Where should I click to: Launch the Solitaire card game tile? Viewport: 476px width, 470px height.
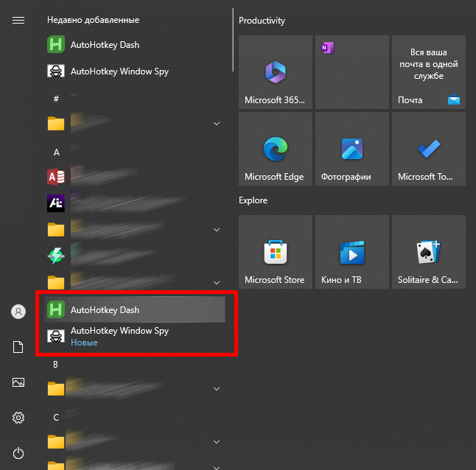[x=428, y=253]
